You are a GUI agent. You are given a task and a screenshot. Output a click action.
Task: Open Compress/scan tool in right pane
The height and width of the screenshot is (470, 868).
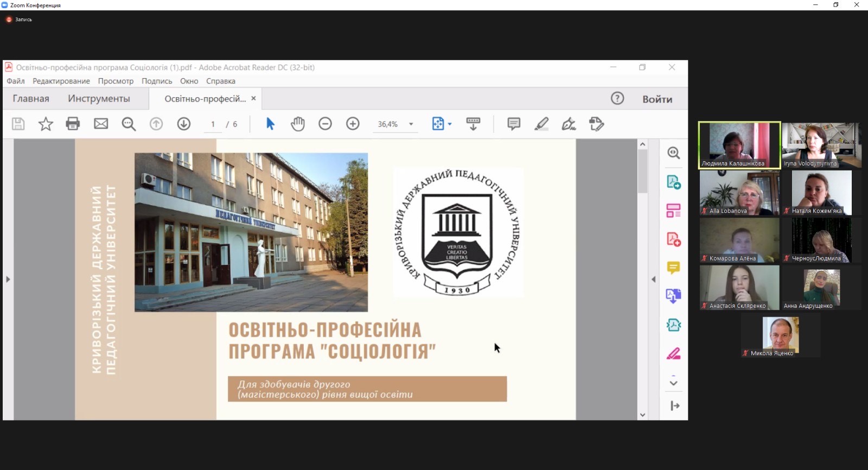tap(674, 325)
